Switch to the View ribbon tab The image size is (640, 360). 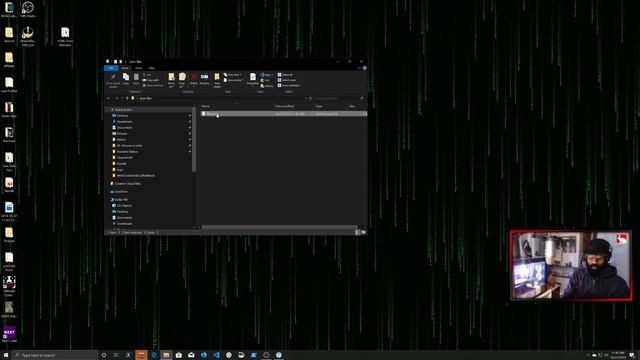click(x=151, y=68)
